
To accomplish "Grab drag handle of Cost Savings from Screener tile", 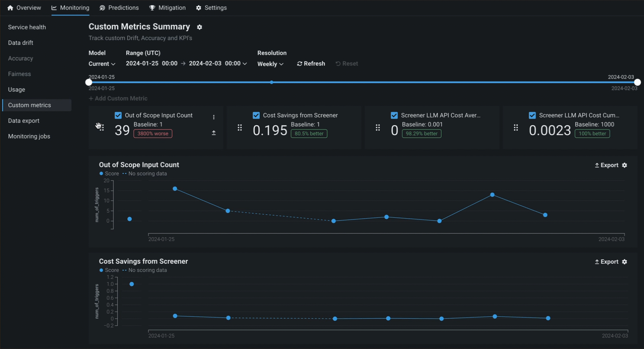I will 240,128.
